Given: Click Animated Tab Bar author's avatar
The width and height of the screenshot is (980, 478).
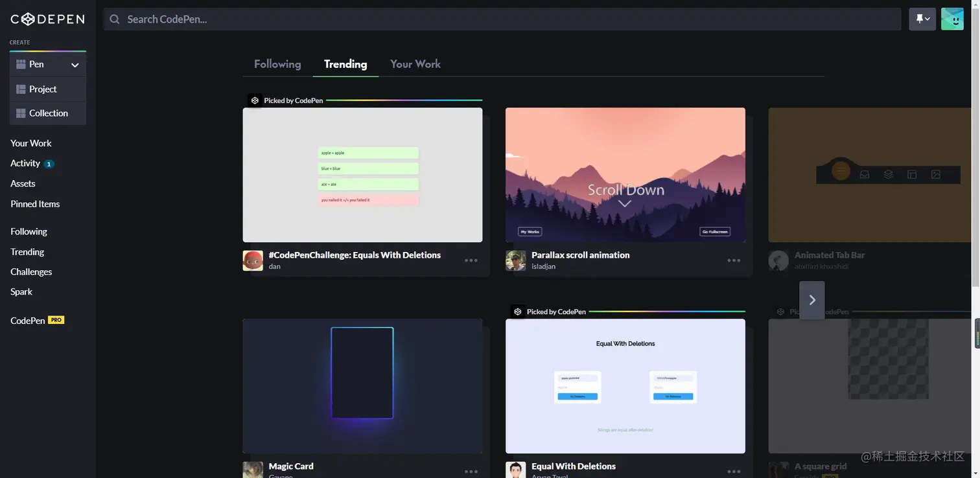Looking at the screenshot, I should point(778,260).
